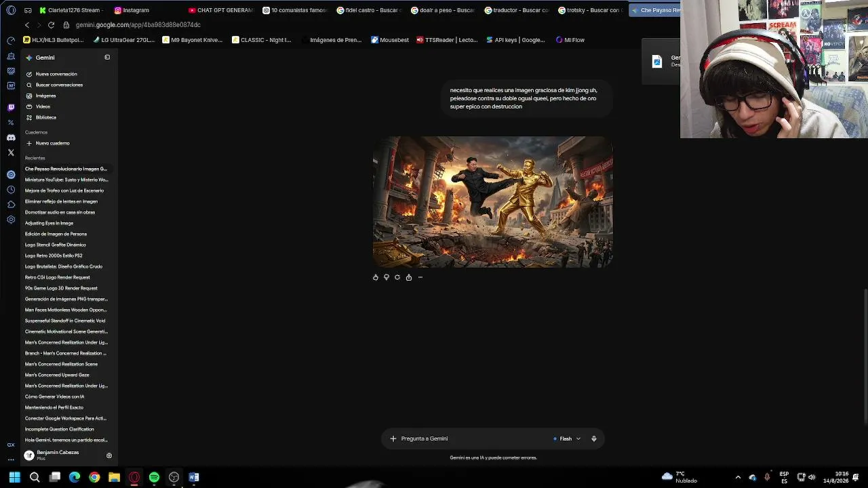Open 'HLX/HL3 Bulletpoi...' bookmark
868x488 pixels.
tap(54, 40)
